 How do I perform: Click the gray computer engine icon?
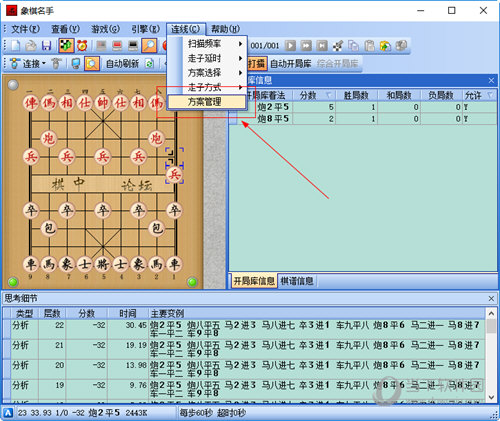[x=101, y=46]
